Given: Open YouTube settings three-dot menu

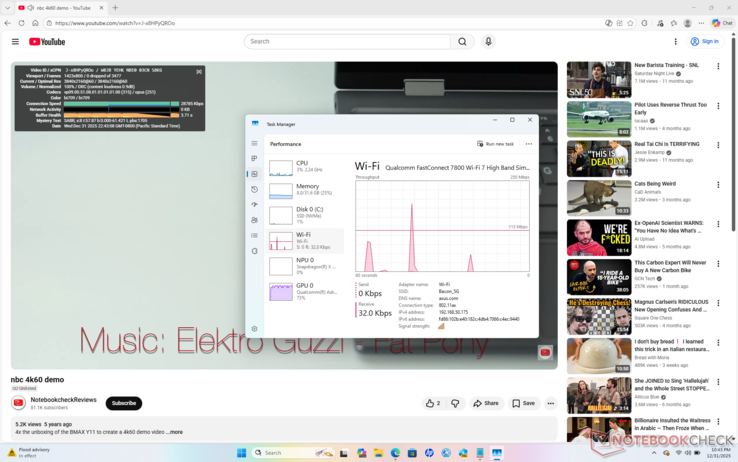Looking at the screenshot, I should [675, 41].
